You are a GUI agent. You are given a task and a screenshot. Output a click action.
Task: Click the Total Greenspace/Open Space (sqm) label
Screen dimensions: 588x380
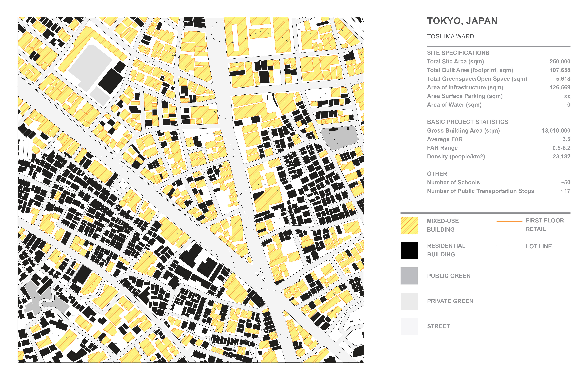(x=477, y=79)
